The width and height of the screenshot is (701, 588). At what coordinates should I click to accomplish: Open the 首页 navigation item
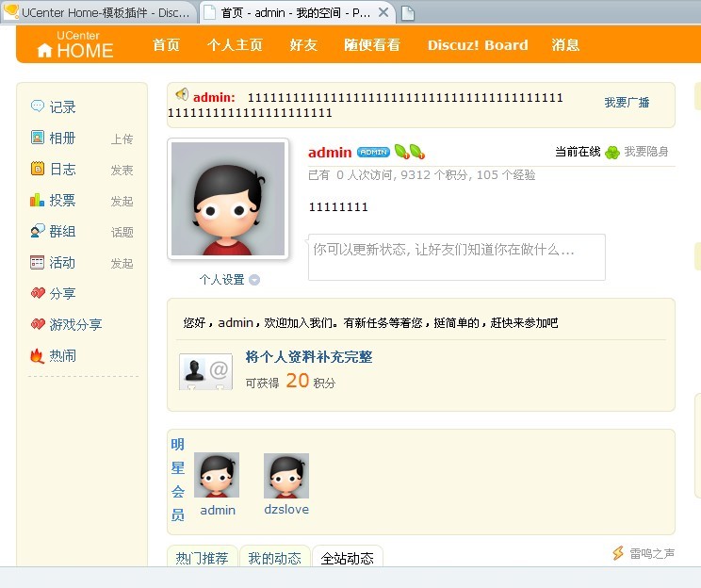pyautogui.click(x=167, y=44)
